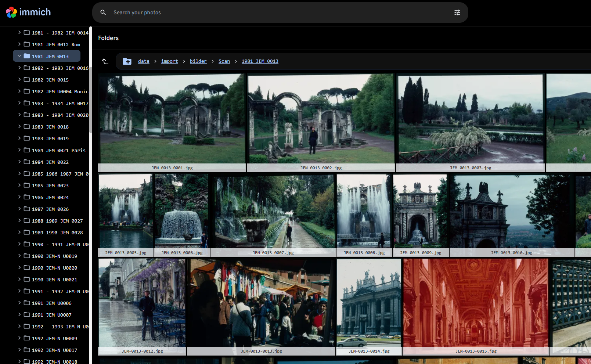Open photo JEM-0013-0001.jpg
Viewport: 591px width, 364px height.
pos(172,123)
